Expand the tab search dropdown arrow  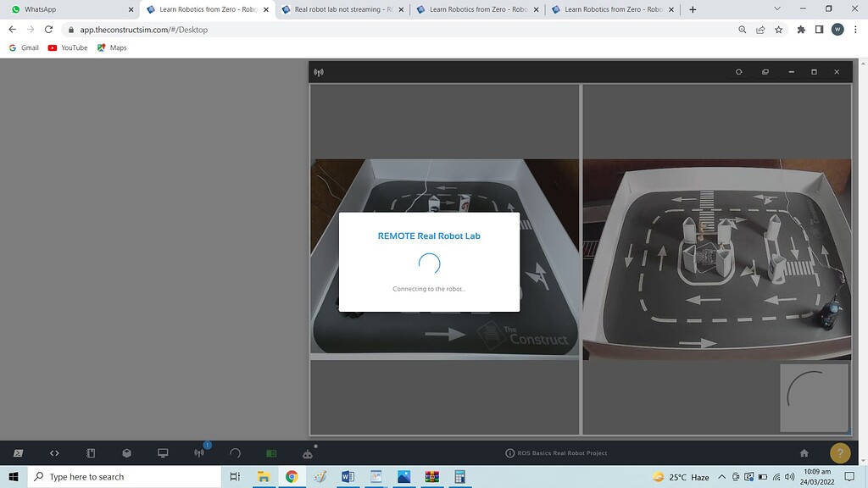pyautogui.click(x=777, y=8)
